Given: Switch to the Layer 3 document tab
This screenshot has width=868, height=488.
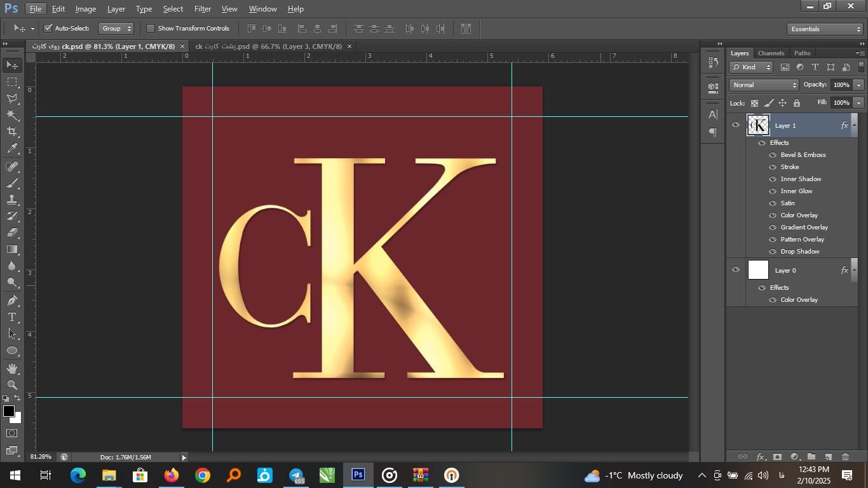Looking at the screenshot, I should (x=269, y=46).
